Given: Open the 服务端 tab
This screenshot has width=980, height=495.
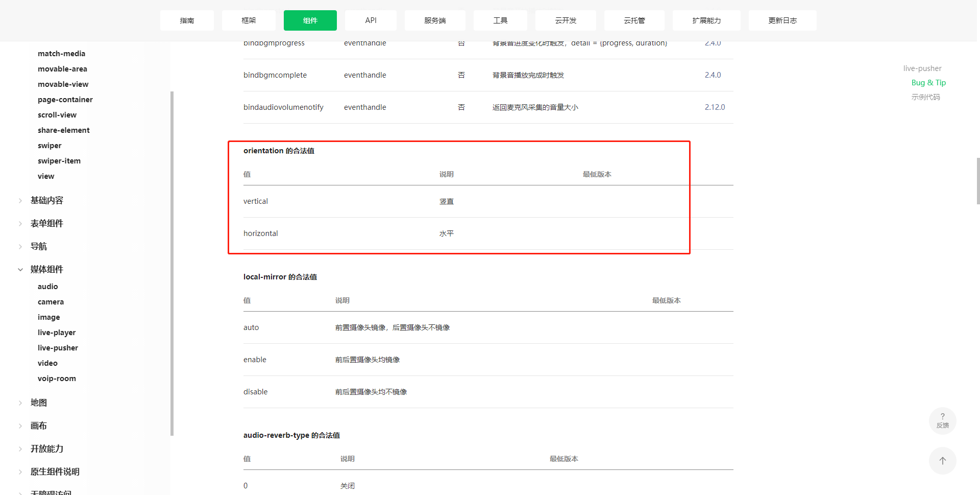Looking at the screenshot, I should coord(435,20).
